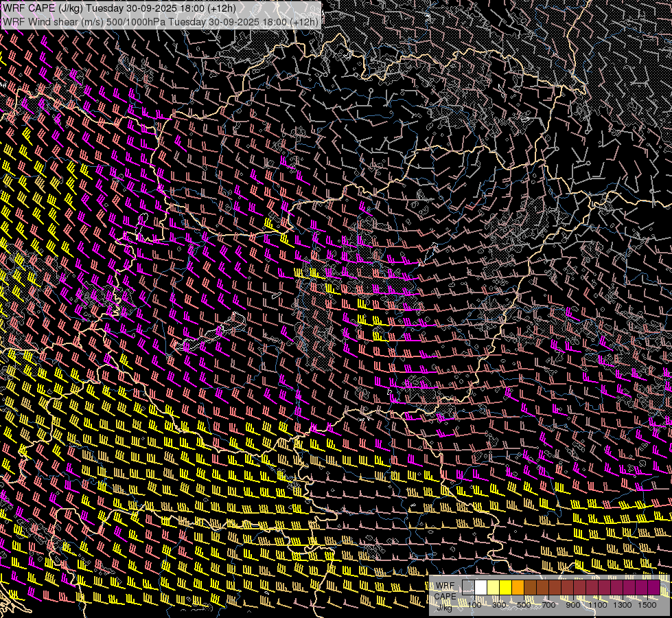Choose the bright yellow legend swatch
This screenshot has width=672, height=618.
505,587
